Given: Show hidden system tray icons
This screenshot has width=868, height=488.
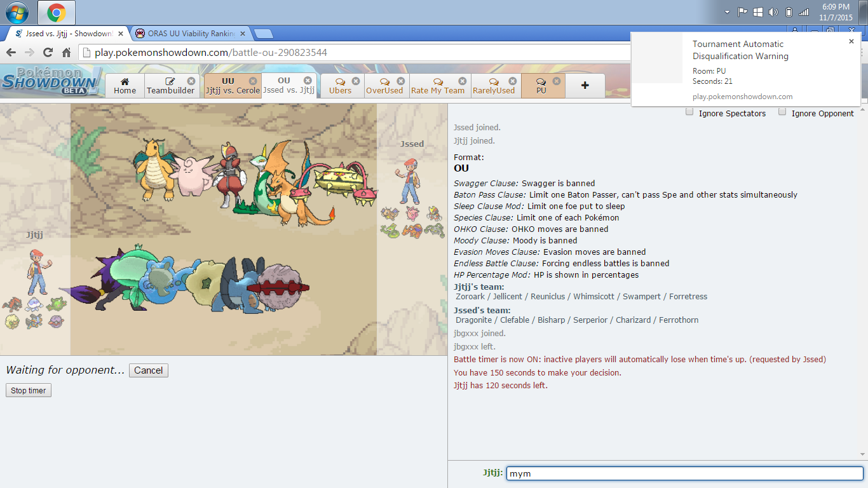Looking at the screenshot, I should pyautogui.click(x=728, y=12).
